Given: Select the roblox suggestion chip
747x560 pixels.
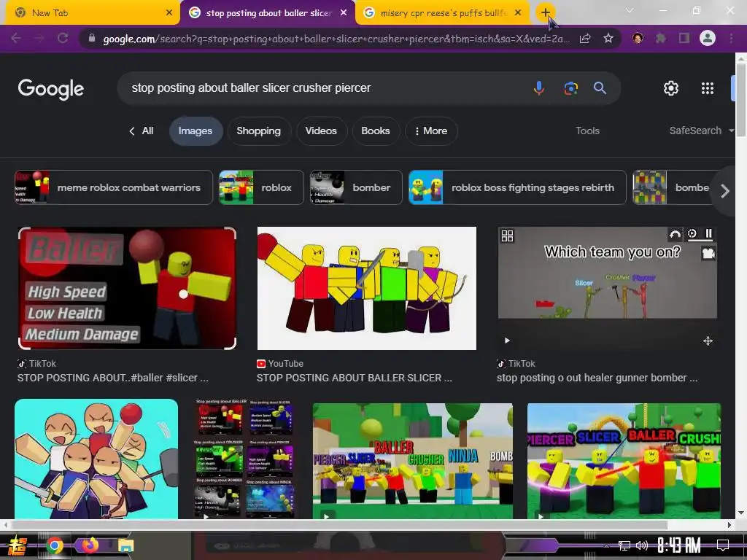Looking at the screenshot, I should pyautogui.click(x=261, y=187).
